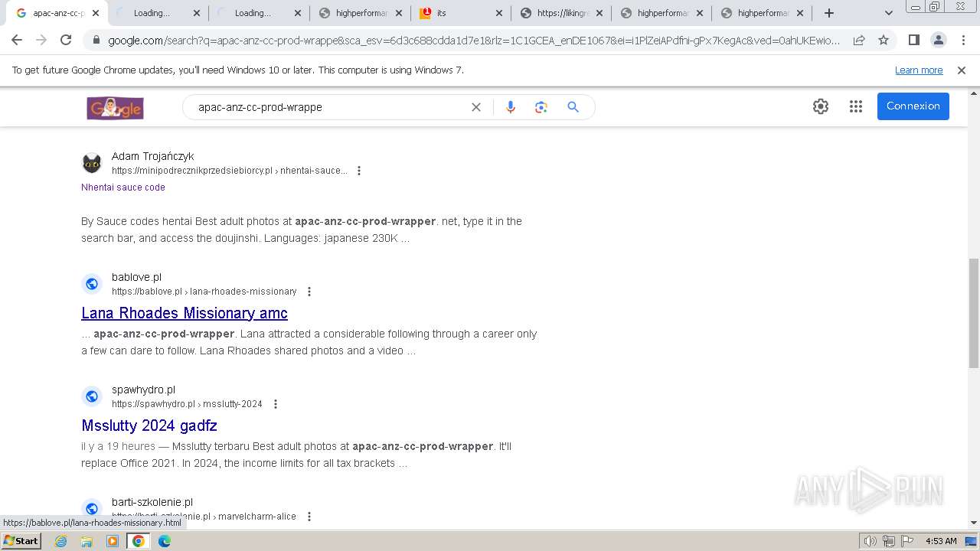Open Chrome side panel

(x=913, y=40)
